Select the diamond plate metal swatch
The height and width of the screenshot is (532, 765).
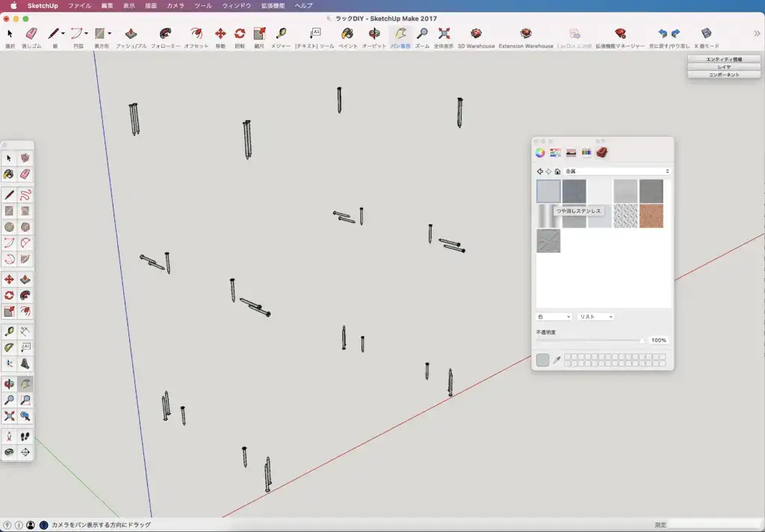pos(625,216)
